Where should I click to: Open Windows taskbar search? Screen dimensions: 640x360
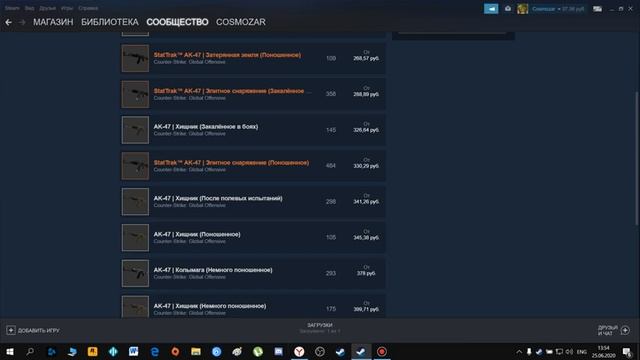[30, 351]
